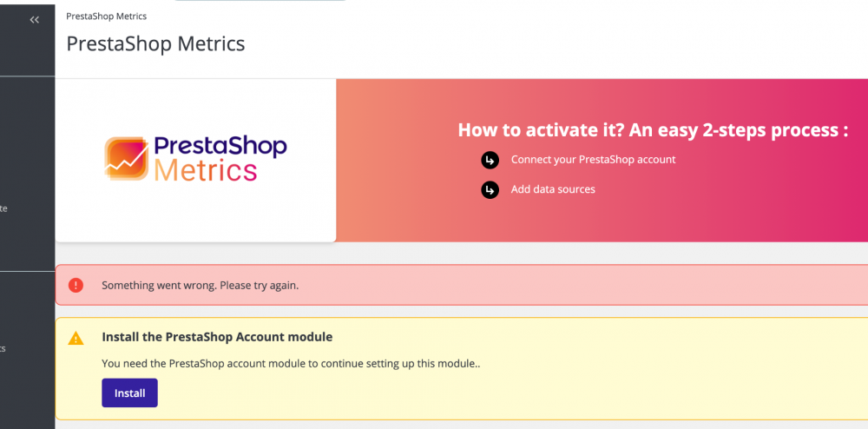Screen dimensions: 868x429
Task: Click the yellow warning triangle icon
Action: click(x=76, y=338)
